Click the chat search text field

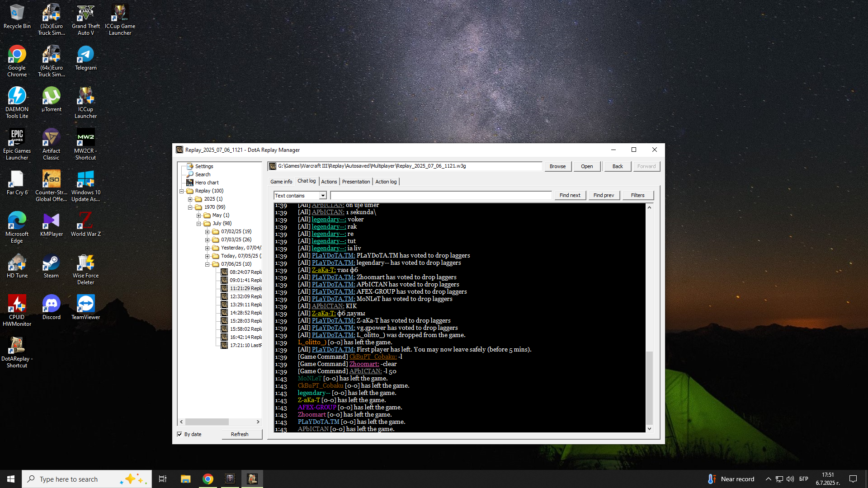(x=441, y=195)
